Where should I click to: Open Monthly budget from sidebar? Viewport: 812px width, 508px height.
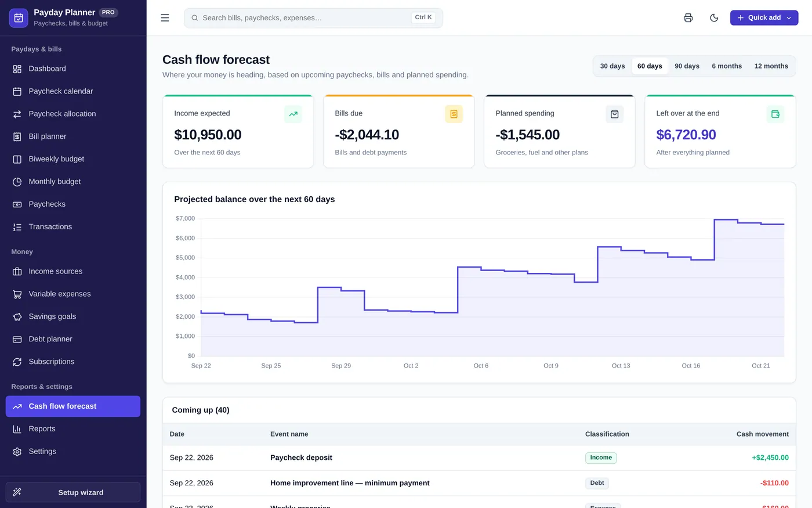click(x=73, y=182)
